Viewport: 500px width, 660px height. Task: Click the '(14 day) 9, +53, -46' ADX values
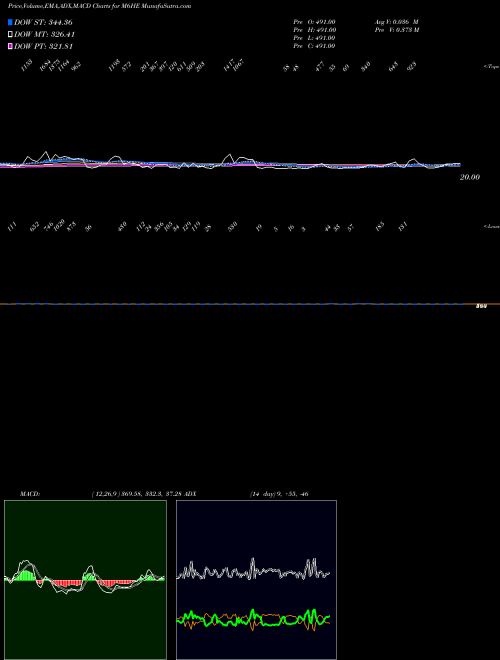pos(279,494)
